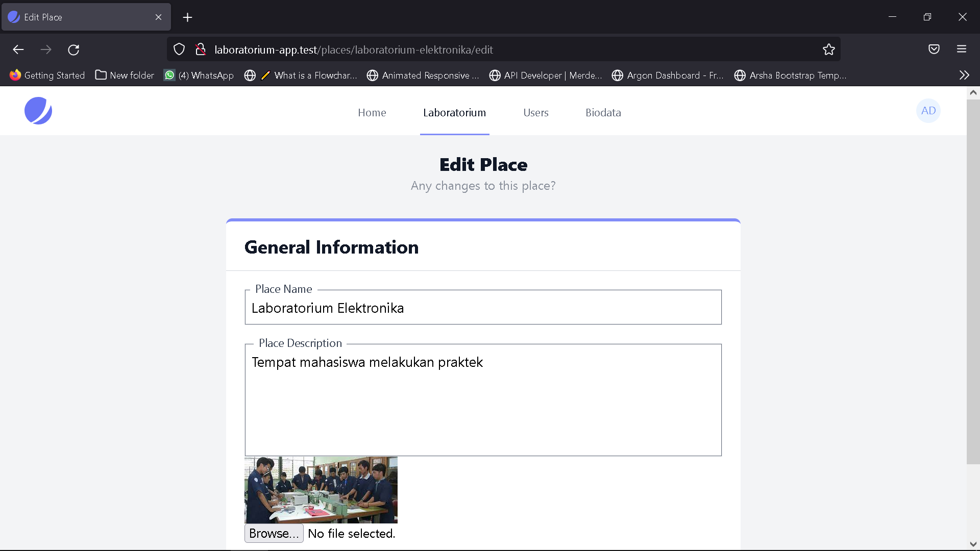Open the WhatsApp bookmark
Image resolution: width=980 pixels, height=551 pixels.
(x=199, y=75)
